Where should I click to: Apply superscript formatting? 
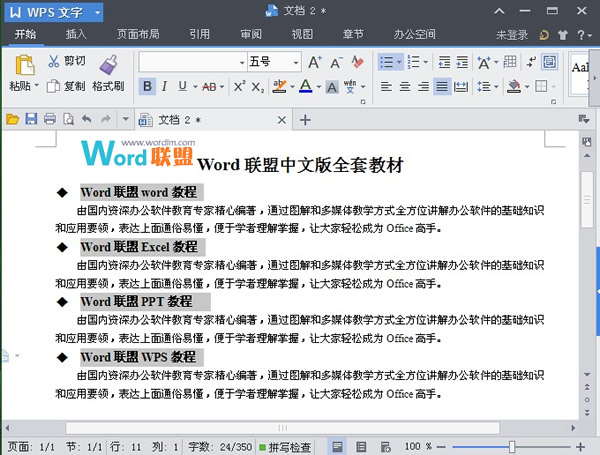point(238,87)
